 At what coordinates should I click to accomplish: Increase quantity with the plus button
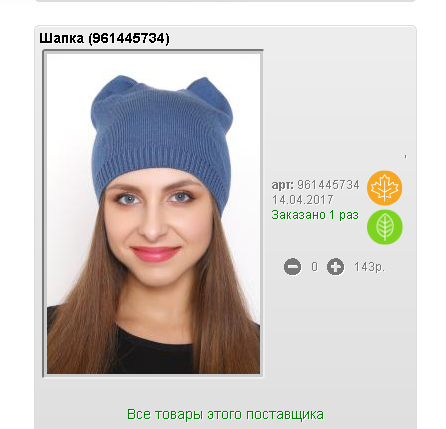pos(335,267)
